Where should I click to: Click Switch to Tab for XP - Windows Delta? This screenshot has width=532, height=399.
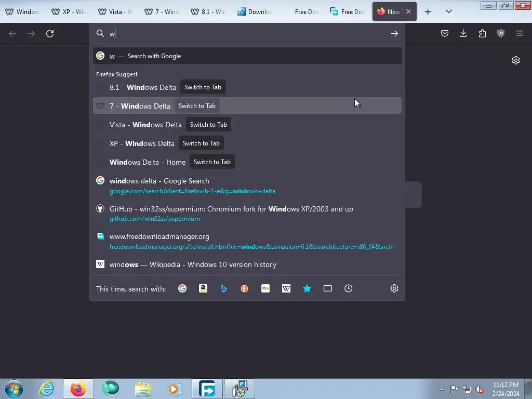click(201, 143)
